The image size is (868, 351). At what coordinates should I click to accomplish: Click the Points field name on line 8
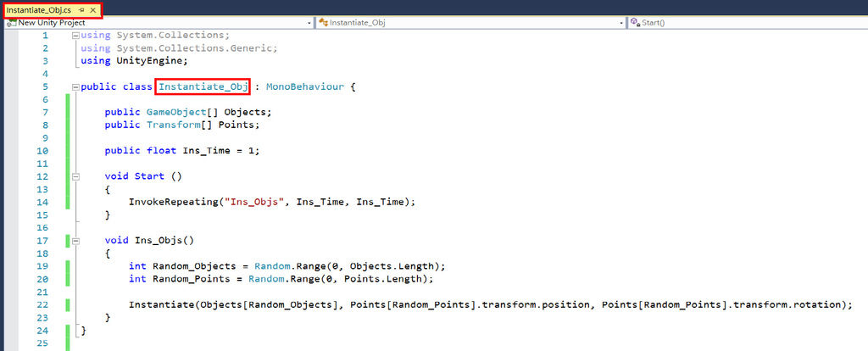point(236,125)
